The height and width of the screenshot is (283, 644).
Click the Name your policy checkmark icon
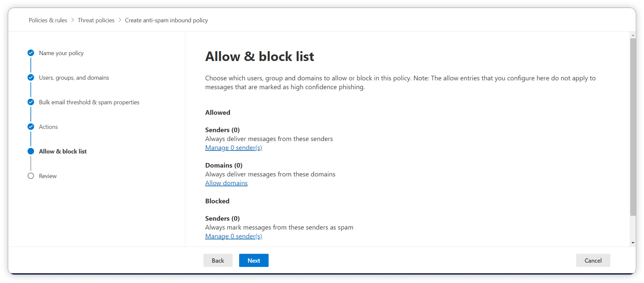click(x=31, y=53)
